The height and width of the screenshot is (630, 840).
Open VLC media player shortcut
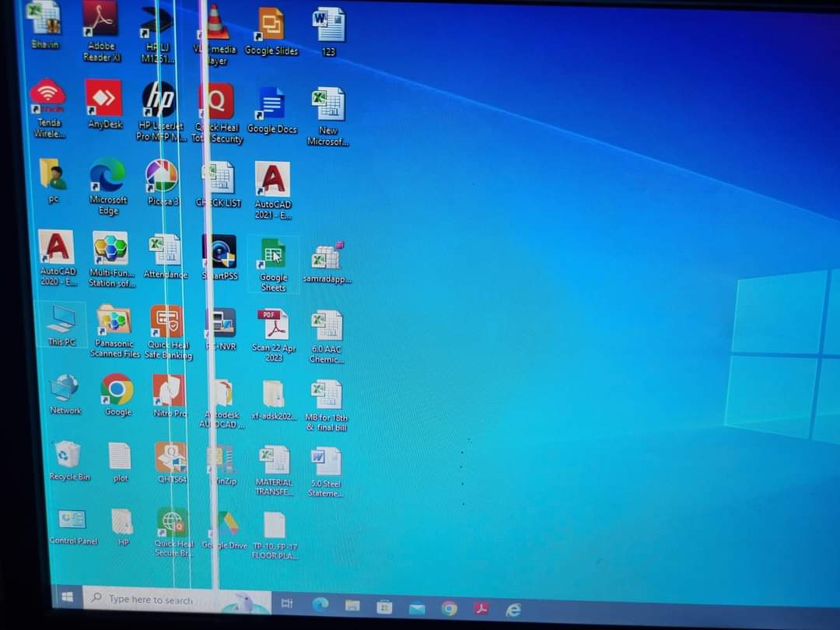(216, 34)
